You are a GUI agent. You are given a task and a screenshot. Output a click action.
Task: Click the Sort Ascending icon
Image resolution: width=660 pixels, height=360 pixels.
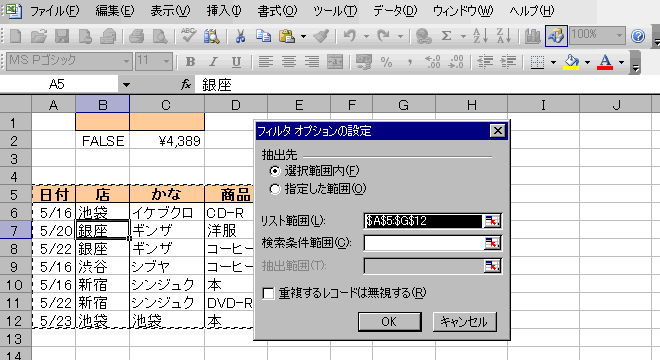click(480, 36)
